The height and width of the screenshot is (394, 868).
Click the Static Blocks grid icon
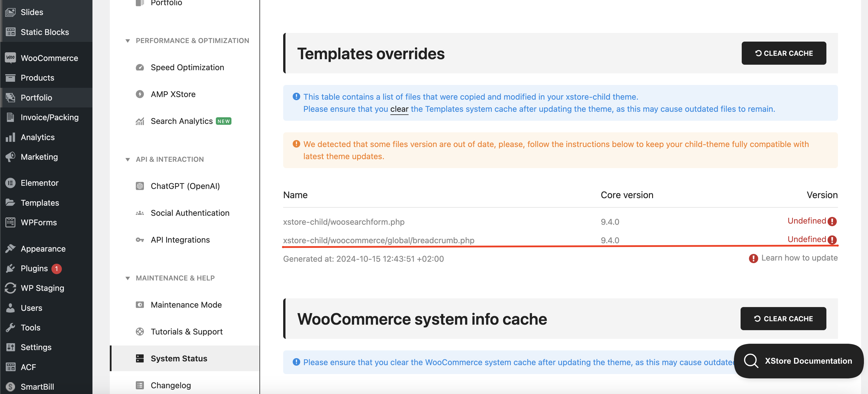(x=10, y=32)
